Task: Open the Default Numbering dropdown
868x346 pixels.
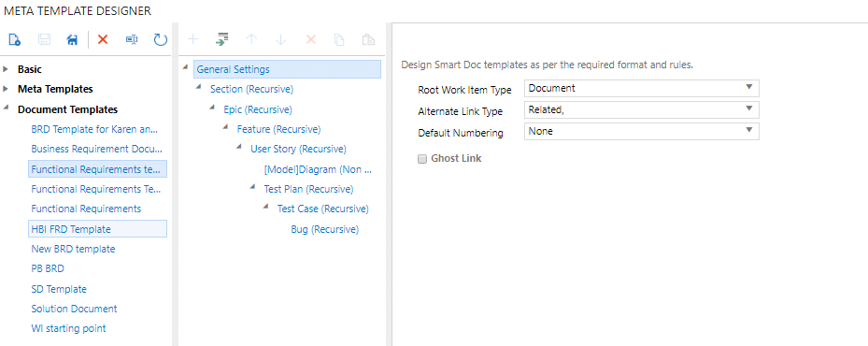Action: tap(642, 132)
